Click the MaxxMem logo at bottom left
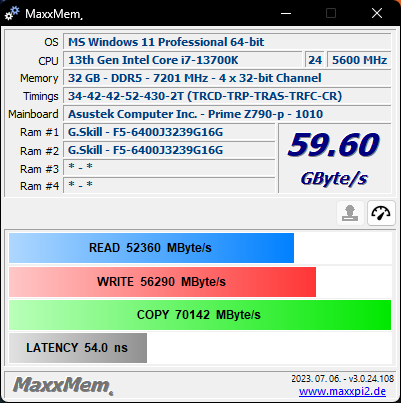Viewport: 401px width, 403px height. (x=63, y=386)
